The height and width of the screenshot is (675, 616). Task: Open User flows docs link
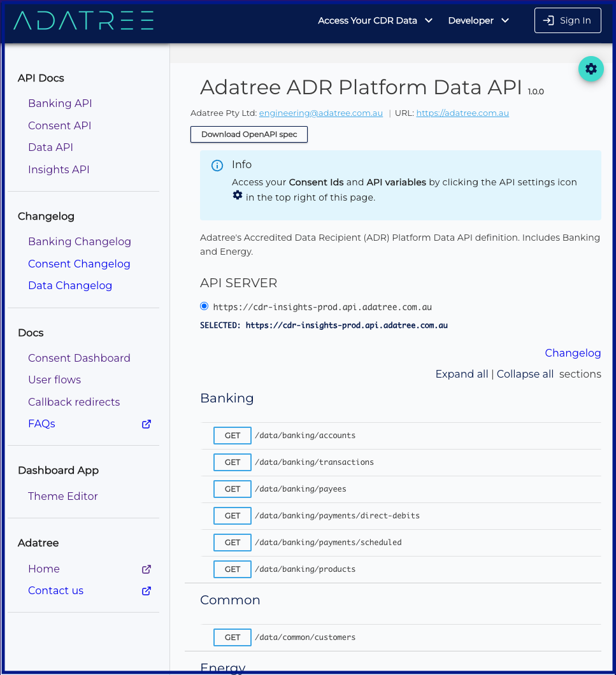[54, 380]
